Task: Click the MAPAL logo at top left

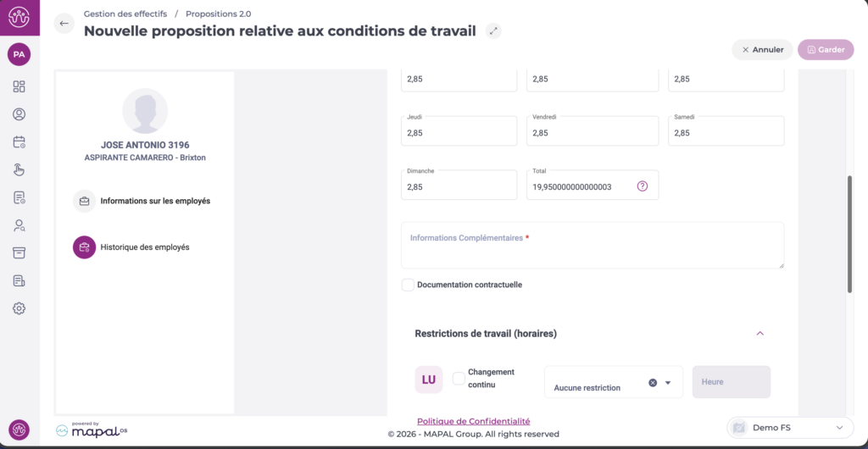Action: tap(19, 17)
